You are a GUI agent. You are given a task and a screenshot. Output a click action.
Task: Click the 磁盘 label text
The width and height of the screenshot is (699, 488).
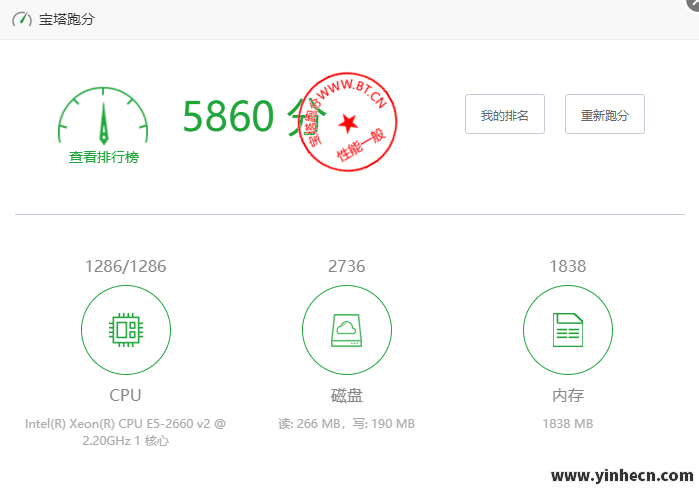coord(347,395)
